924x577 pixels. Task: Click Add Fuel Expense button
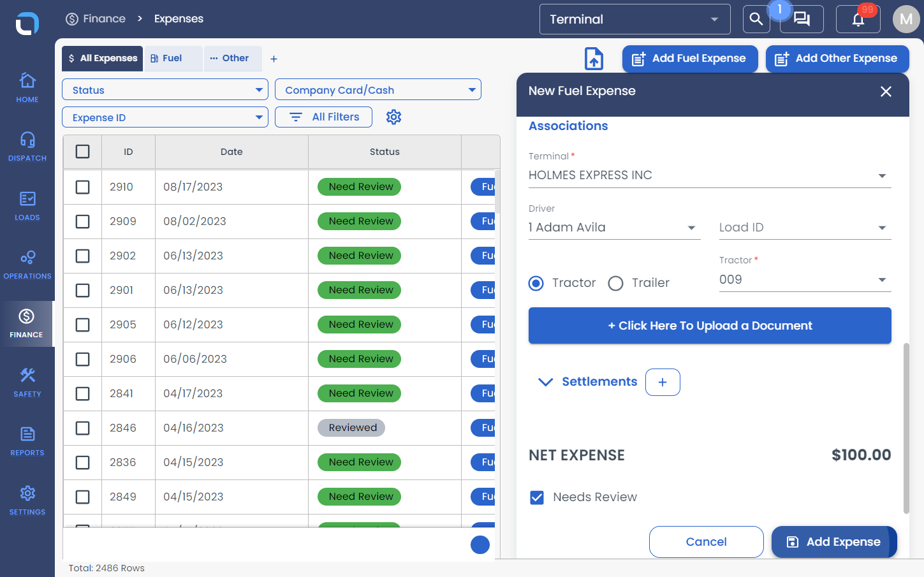[690, 59]
